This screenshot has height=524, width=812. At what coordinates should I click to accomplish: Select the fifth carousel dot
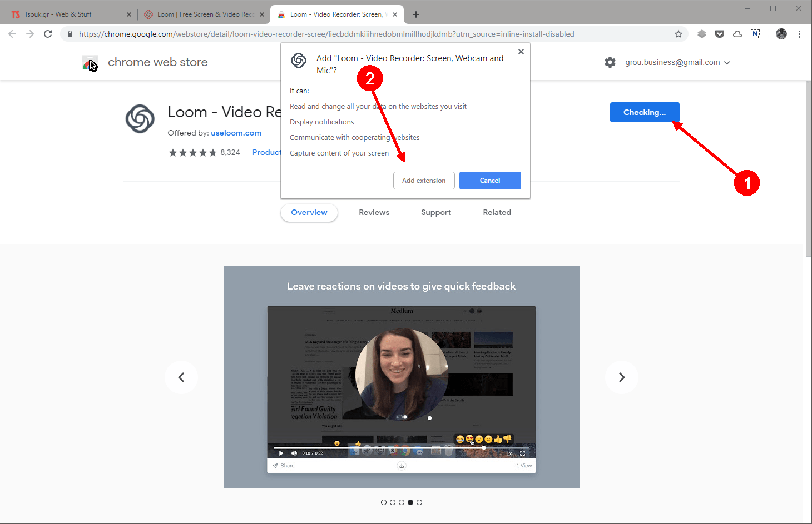(419, 502)
